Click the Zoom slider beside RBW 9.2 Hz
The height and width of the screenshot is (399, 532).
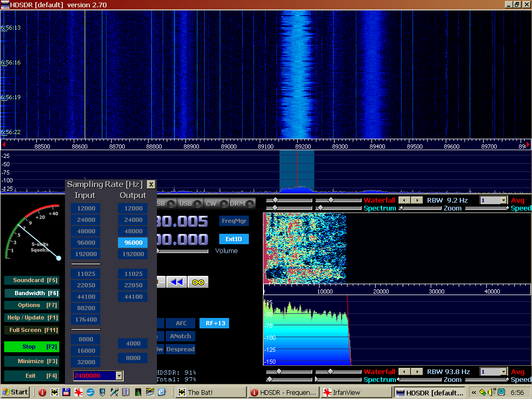pos(420,208)
